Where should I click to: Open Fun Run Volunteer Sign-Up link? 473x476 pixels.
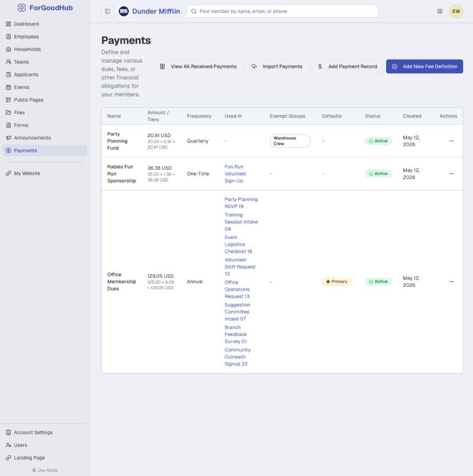coord(235,174)
